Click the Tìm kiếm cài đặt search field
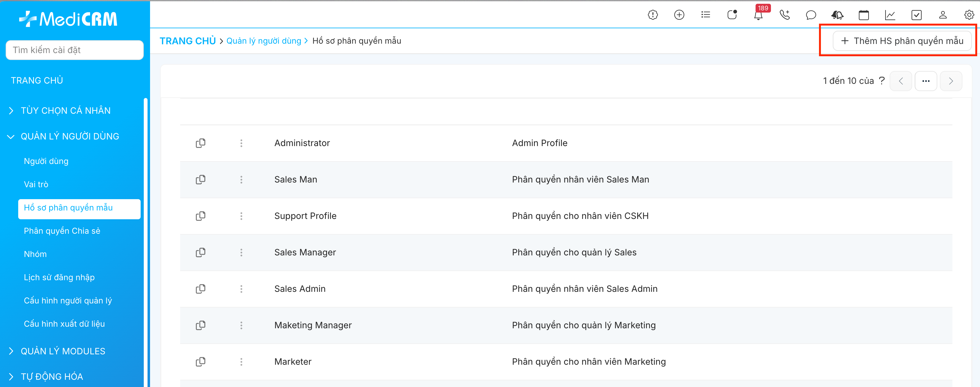This screenshot has width=980, height=387. tap(75, 50)
